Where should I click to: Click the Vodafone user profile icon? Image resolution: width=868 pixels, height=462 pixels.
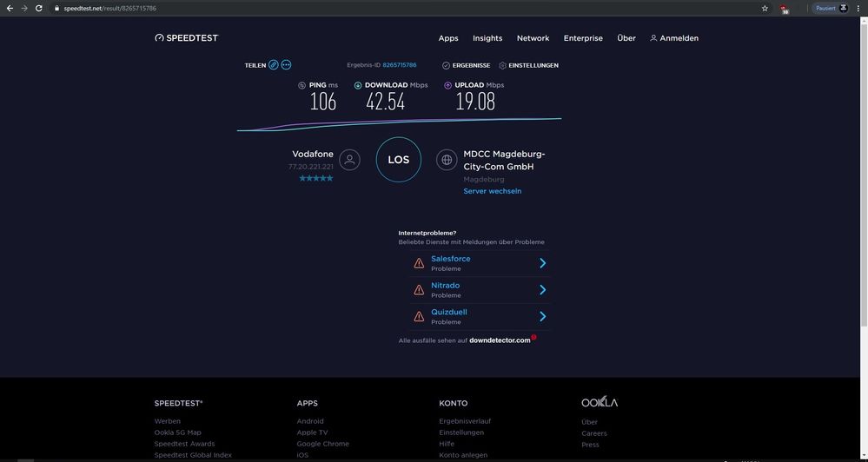(x=350, y=160)
